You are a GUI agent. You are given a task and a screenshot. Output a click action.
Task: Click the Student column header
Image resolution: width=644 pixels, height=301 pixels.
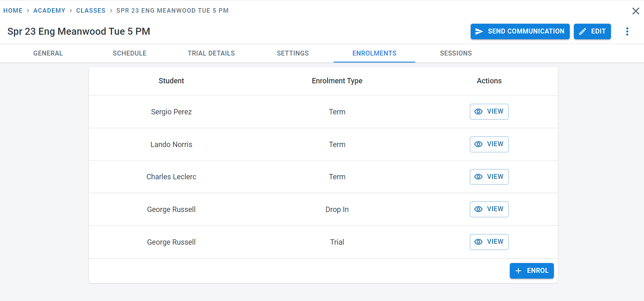(x=171, y=81)
